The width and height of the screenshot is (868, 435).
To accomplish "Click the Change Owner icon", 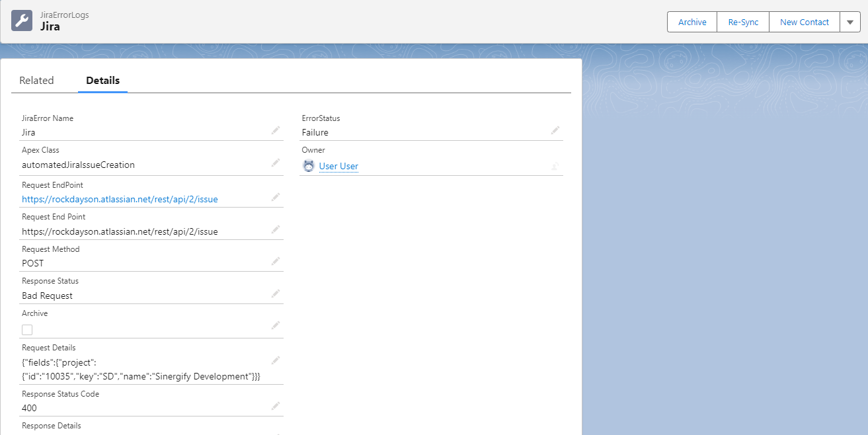I will point(555,167).
